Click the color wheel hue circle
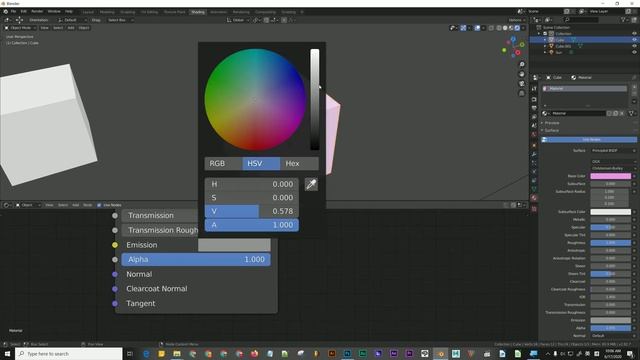640x360 pixels. 255,100
